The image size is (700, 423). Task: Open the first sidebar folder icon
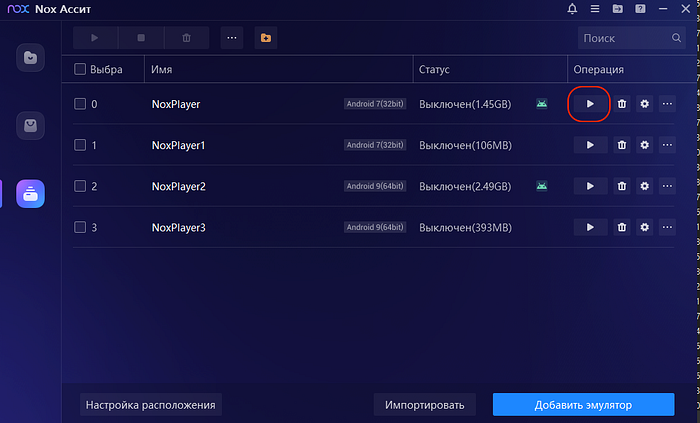(30, 58)
